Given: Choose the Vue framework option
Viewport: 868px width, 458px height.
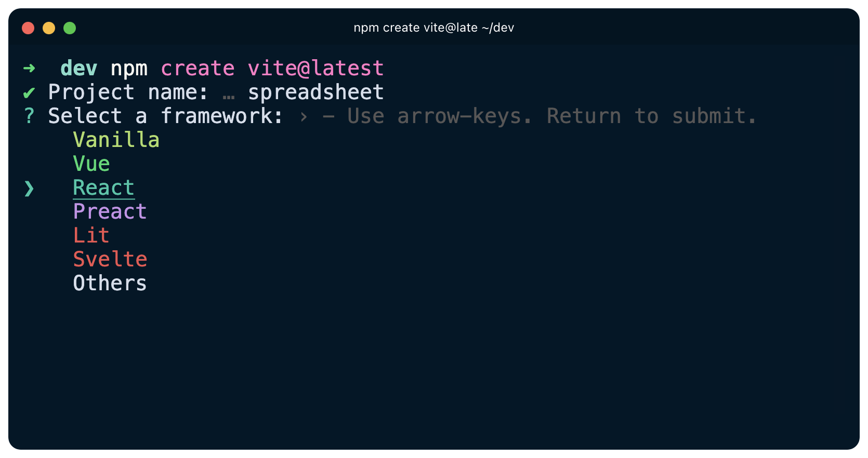Looking at the screenshot, I should pyautogui.click(x=91, y=164).
